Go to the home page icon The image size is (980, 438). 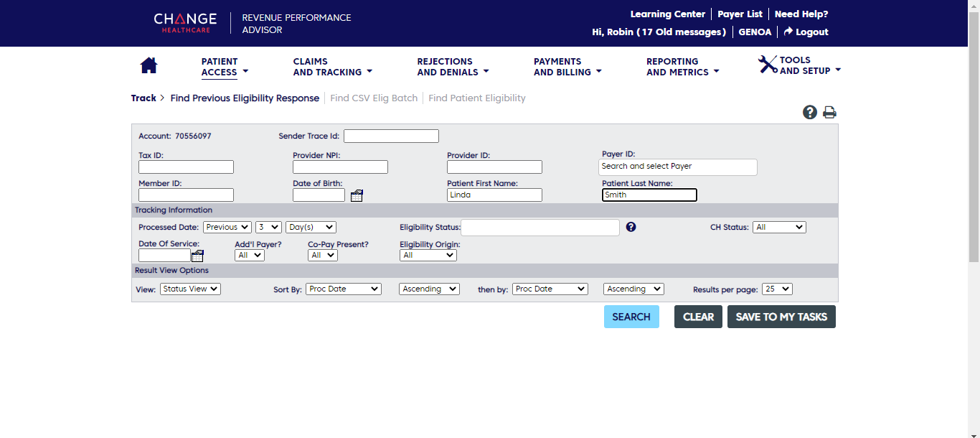149,65
